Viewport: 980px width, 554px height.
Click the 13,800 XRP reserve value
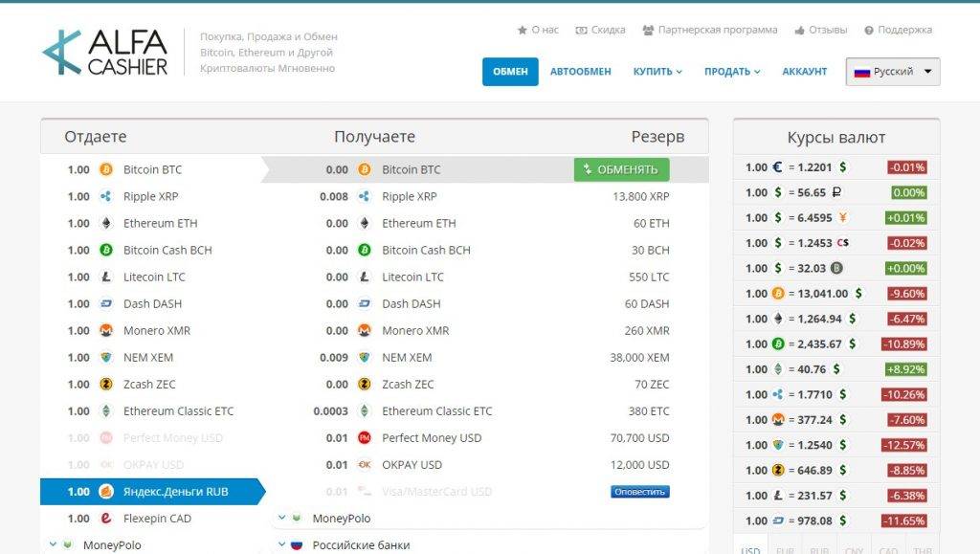pos(640,196)
